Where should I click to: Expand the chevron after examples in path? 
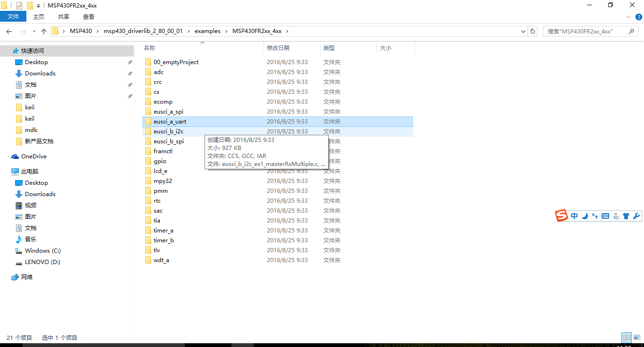226,31
